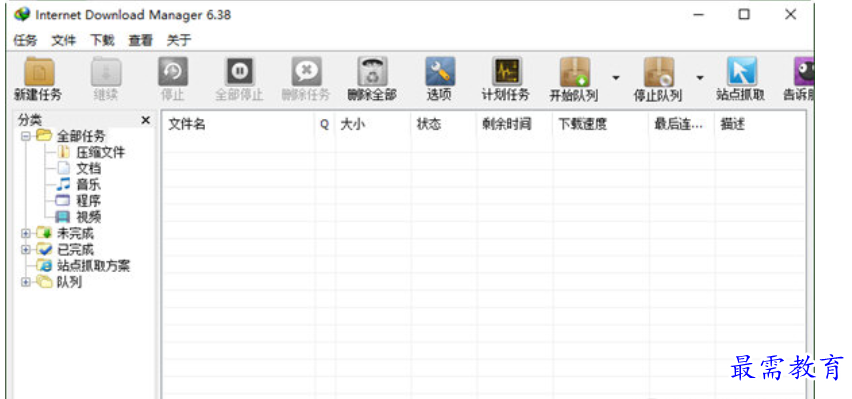Sort by 大小 column header
The width and height of the screenshot is (852, 399).
(x=373, y=124)
